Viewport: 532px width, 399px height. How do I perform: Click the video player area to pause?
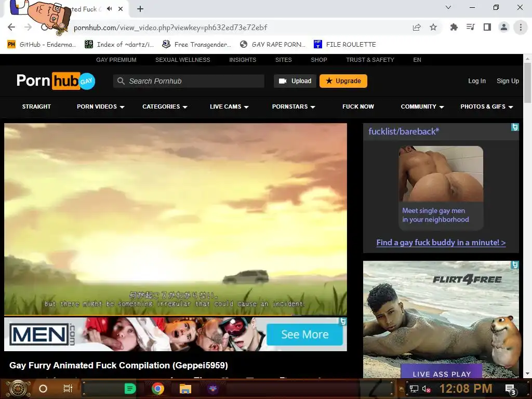(176, 219)
